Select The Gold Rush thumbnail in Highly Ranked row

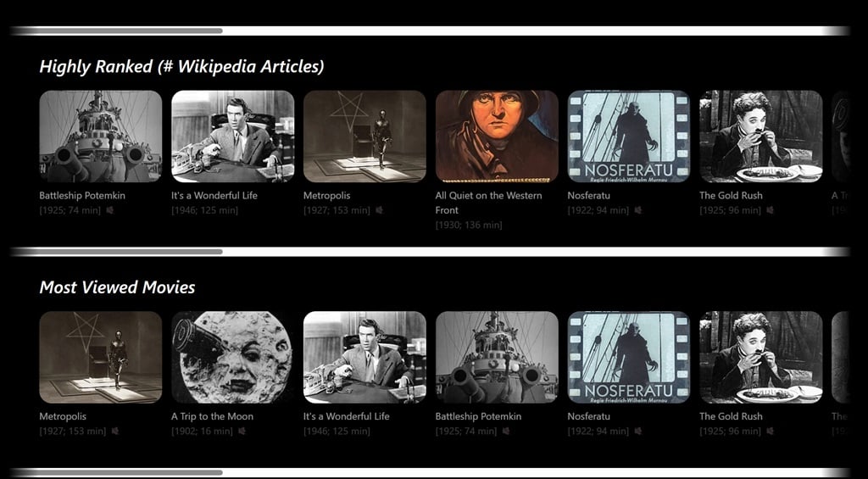point(760,136)
